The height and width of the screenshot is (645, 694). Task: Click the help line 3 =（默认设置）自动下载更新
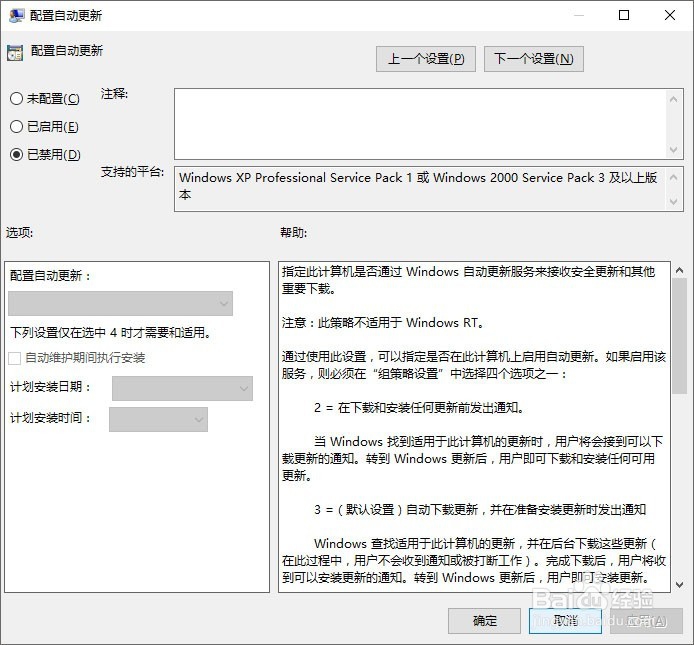[x=480, y=510]
